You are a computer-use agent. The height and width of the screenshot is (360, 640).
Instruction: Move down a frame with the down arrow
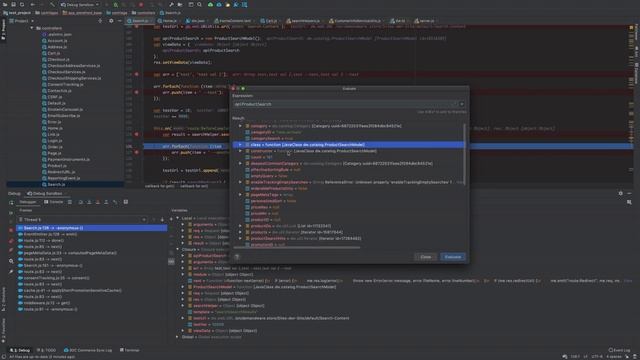click(162, 220)
